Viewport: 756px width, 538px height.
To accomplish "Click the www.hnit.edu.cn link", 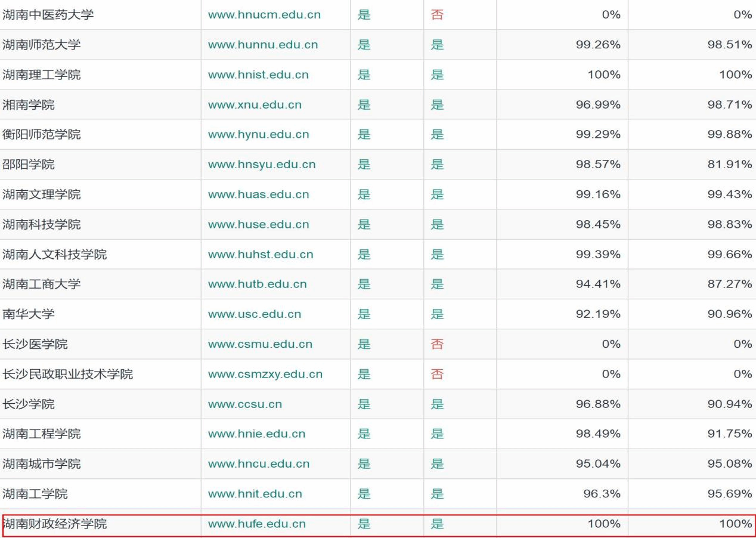I will [255, 494].
